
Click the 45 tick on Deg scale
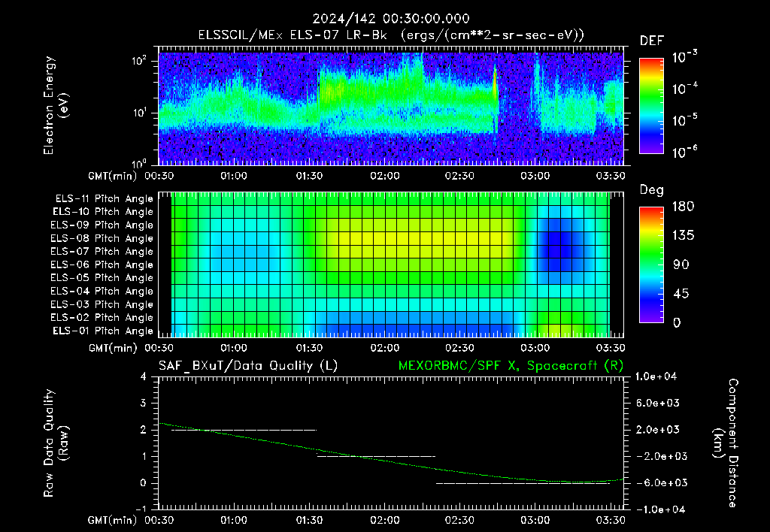683,294
